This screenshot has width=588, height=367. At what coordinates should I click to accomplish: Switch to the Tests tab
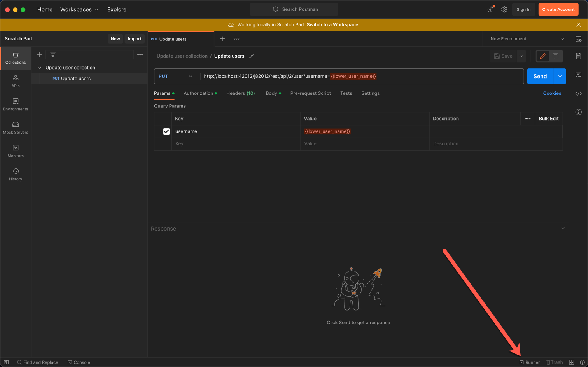(x=346, y=93)
